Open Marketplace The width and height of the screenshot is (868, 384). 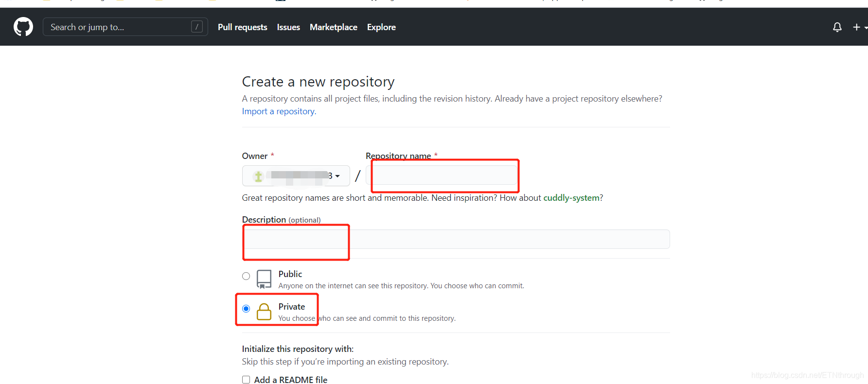pos(334,27)
